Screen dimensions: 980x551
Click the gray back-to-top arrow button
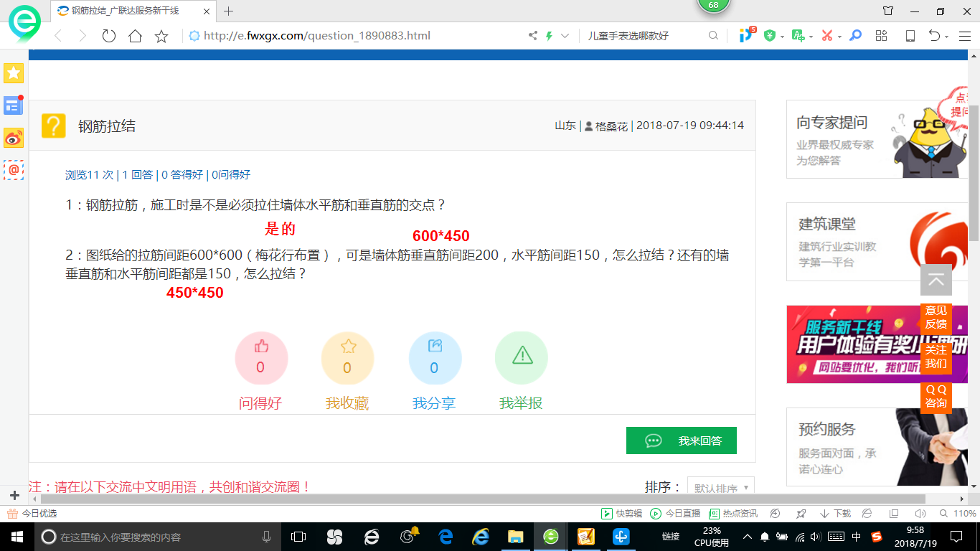click(936, 280)
